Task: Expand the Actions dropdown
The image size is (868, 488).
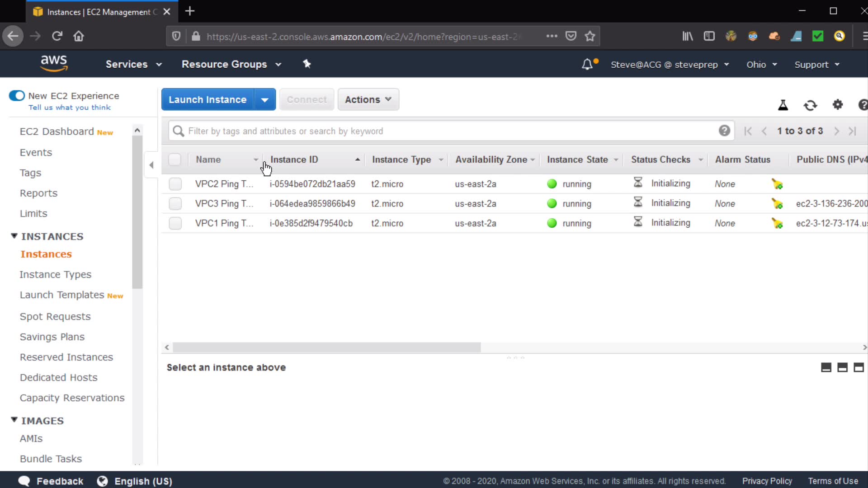Action: (x=368, y=99)
